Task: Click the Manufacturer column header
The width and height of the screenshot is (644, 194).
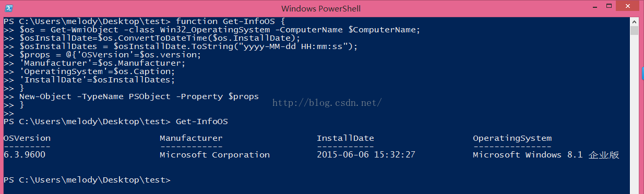Action: [x=191, y=138]
